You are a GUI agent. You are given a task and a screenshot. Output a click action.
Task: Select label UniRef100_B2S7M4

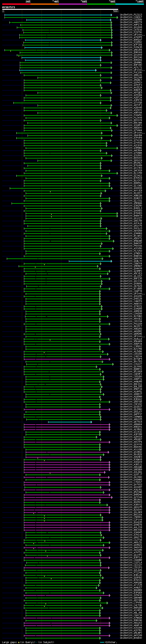[x=131, y=349]
